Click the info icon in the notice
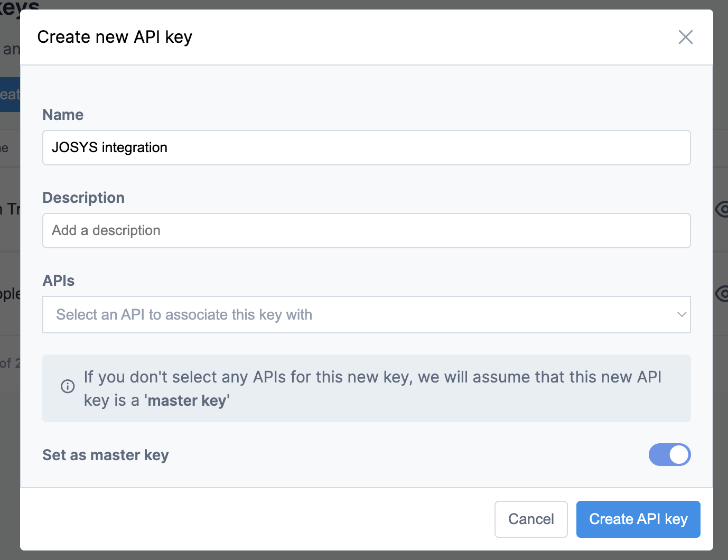728x560 pixels. pyautogui.click(x=68, y=386)
